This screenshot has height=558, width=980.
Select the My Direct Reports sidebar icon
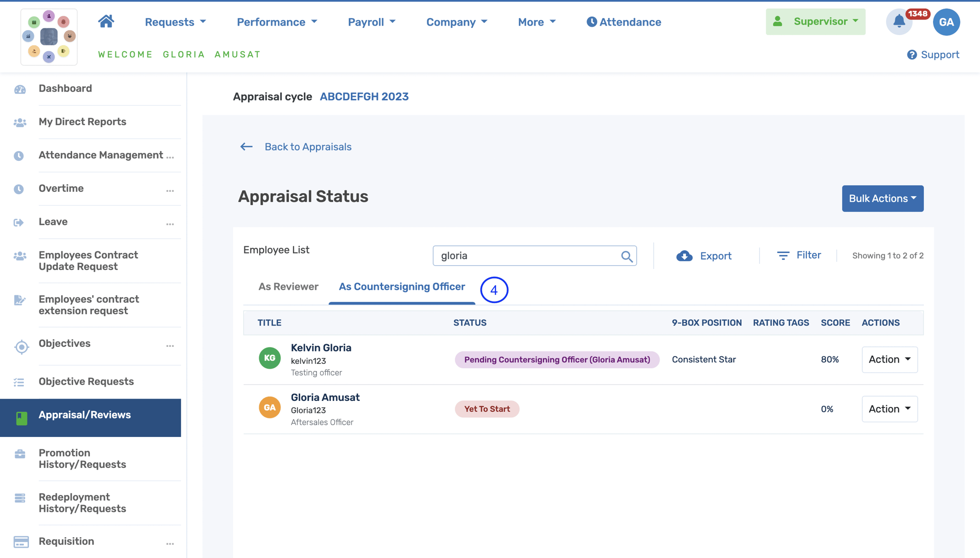coord(19,122)
